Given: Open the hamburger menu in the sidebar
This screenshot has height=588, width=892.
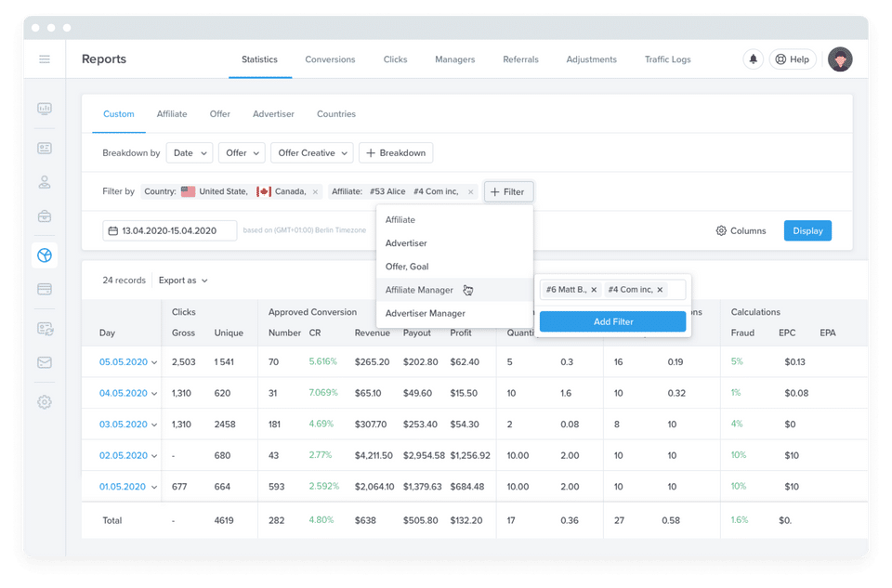Looking at the screenshot, I should pyautogui.click(x=44, y=59).
